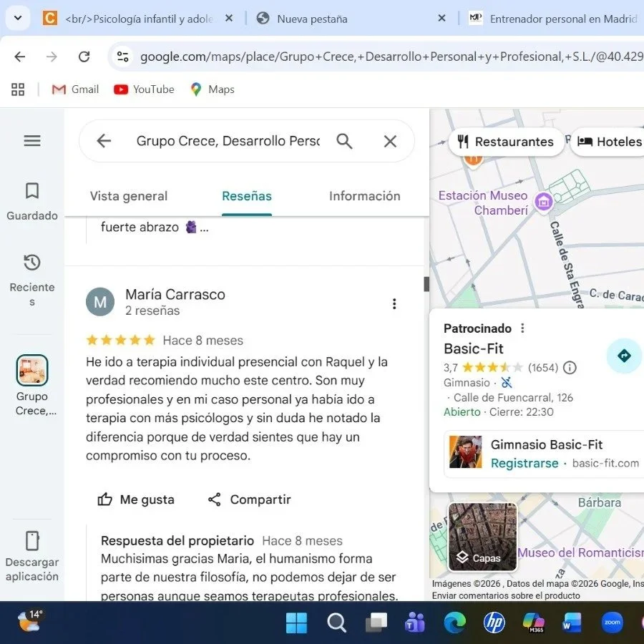Open the Capas map layers button
The width and height of the screenshot is (644, 644).
[x=482, y=537]
